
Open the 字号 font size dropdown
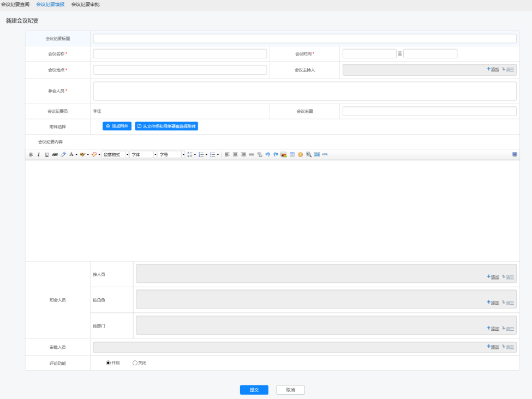pos(172,155)
